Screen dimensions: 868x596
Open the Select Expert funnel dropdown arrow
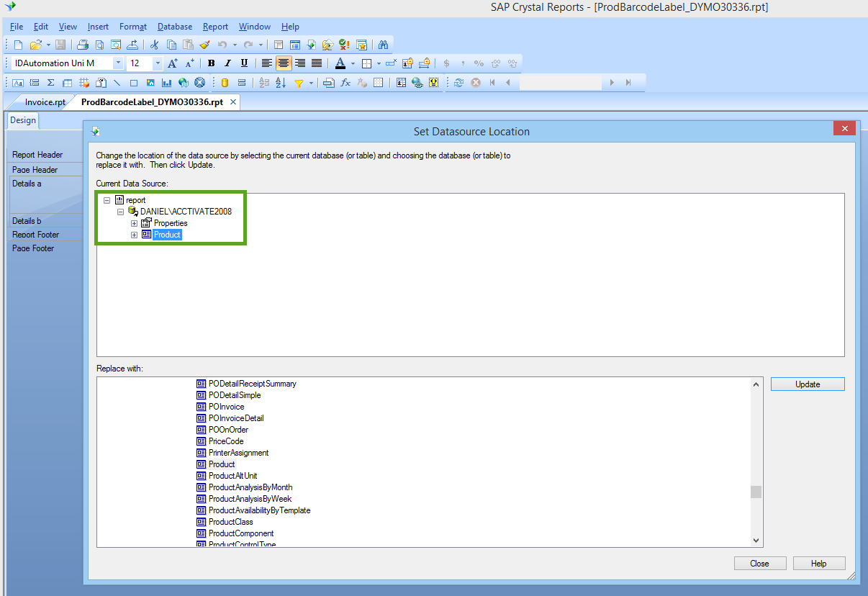tap(311, 83)
